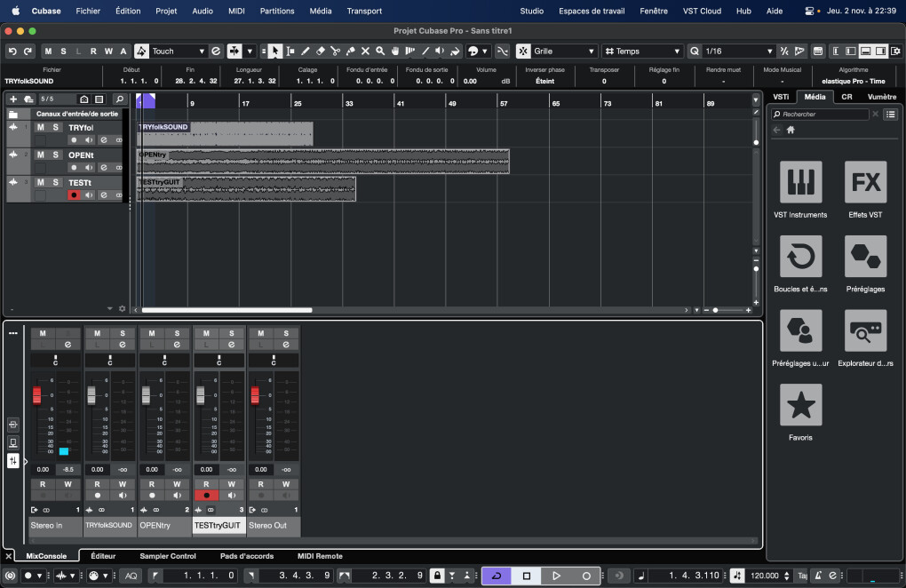
Task: Open Boucles et échantillons tile
Action: 800,256
